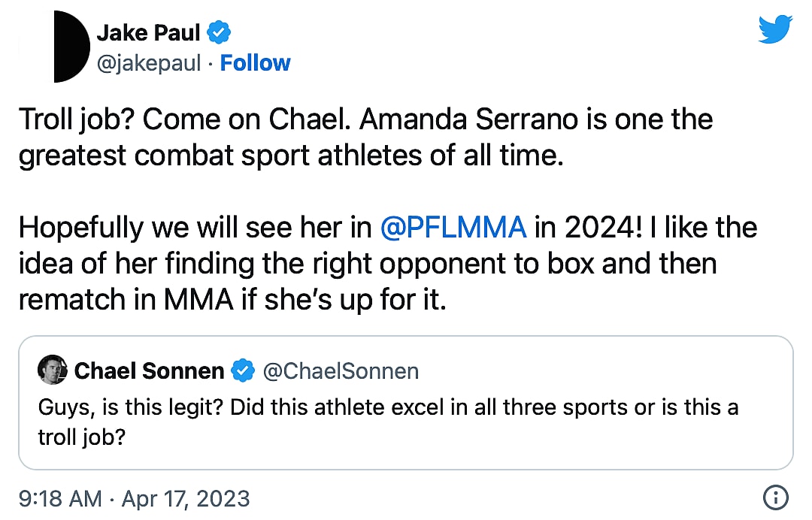Open the info icon beside the timestamp
This screenshot has width=812, height=520.
pos(775,497)
